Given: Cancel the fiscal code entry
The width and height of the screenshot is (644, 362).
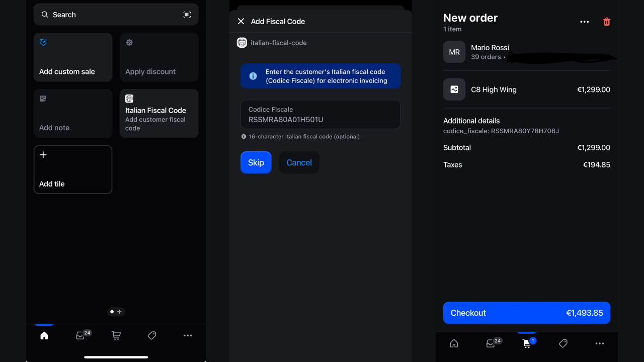Looking at the screenshot, I should (x=299, y=162).
